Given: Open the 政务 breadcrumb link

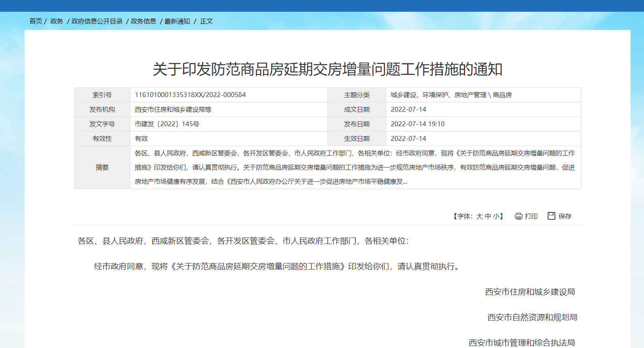Looking at the screenshot, I should [57, 21].
